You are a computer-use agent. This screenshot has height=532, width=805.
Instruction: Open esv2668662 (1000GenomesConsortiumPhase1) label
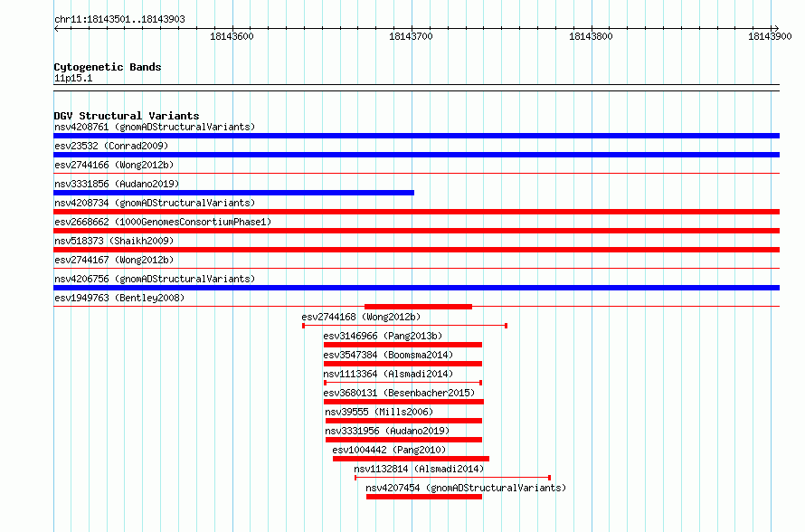click(163, 222)
